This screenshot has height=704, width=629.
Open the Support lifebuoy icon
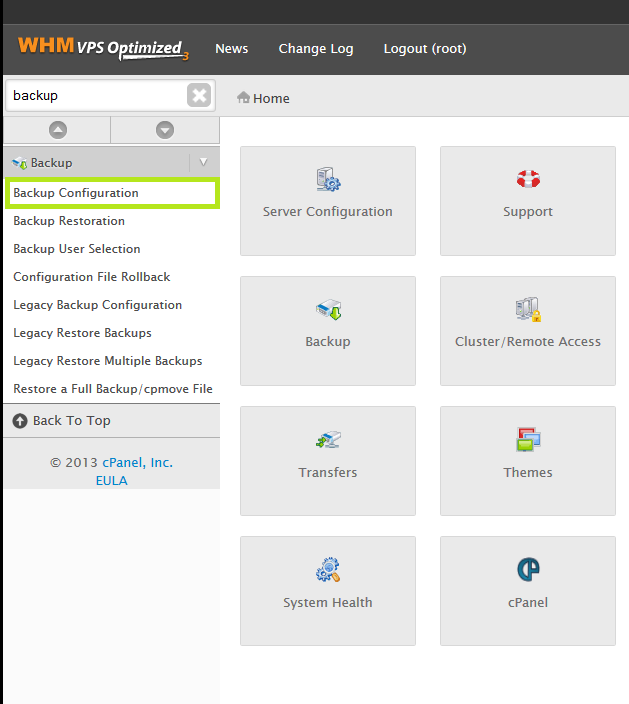(528, 179)
